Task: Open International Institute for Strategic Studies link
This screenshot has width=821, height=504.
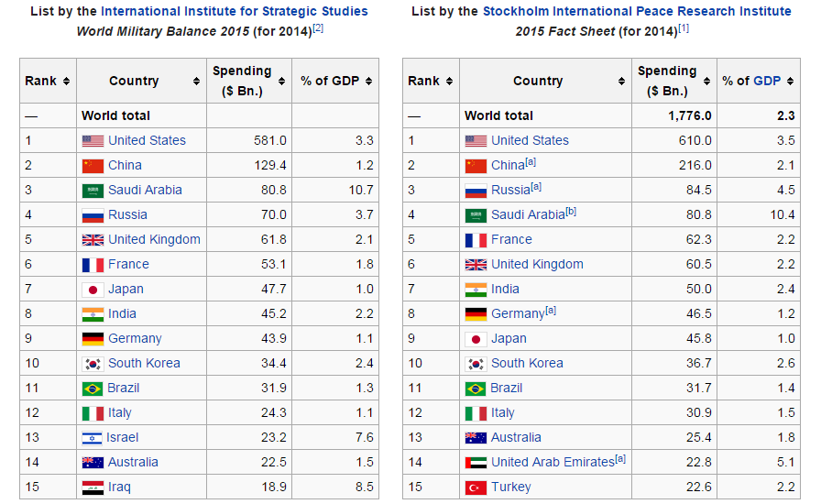Action: [234, 12]
